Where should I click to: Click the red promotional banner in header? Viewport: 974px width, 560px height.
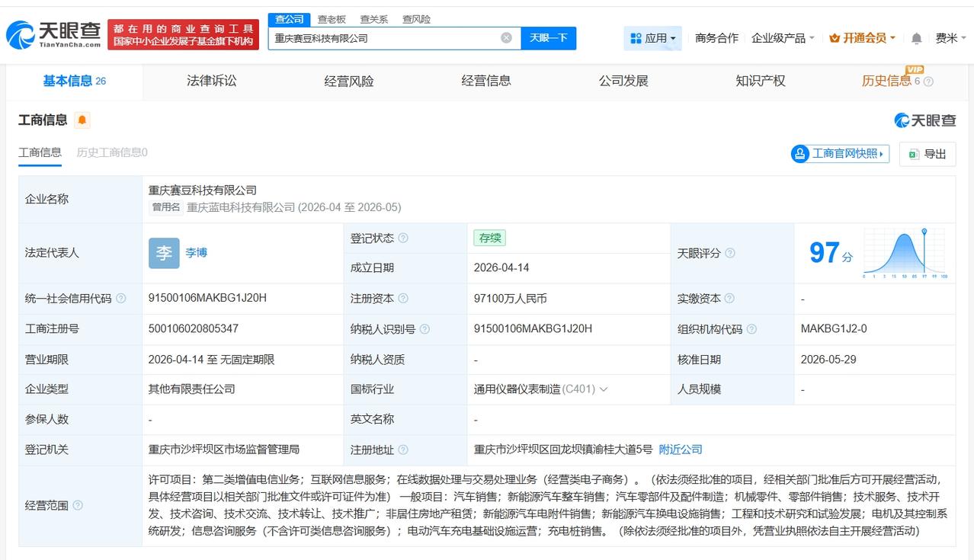(x=183, y=35)
